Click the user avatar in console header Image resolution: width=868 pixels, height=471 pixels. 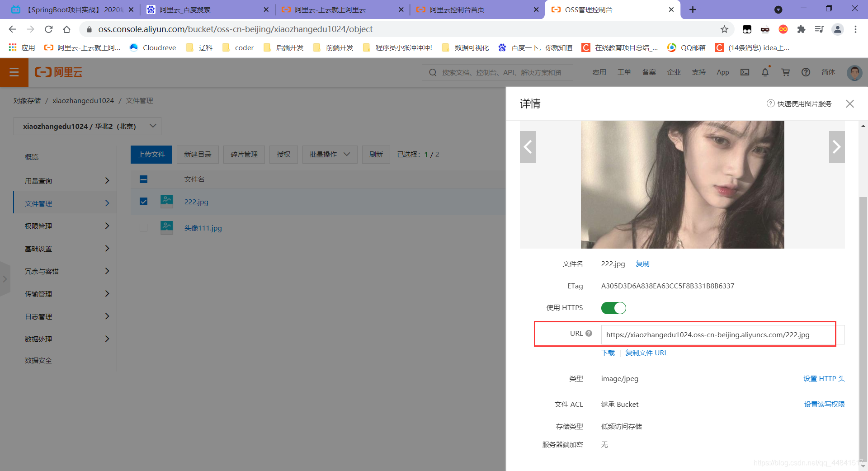[854, 72]
